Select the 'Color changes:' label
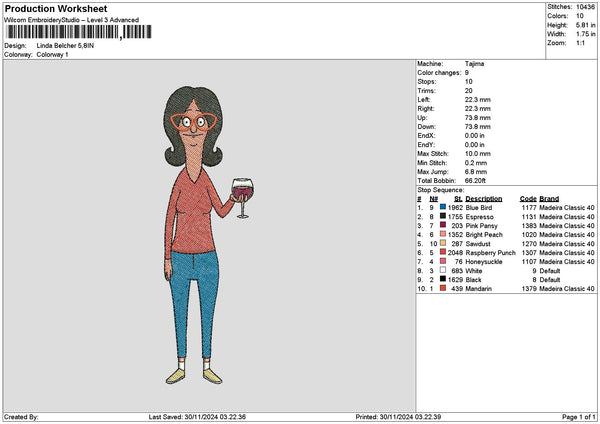The width and height of the screenshot is (600, 424). tap(439, 73)
